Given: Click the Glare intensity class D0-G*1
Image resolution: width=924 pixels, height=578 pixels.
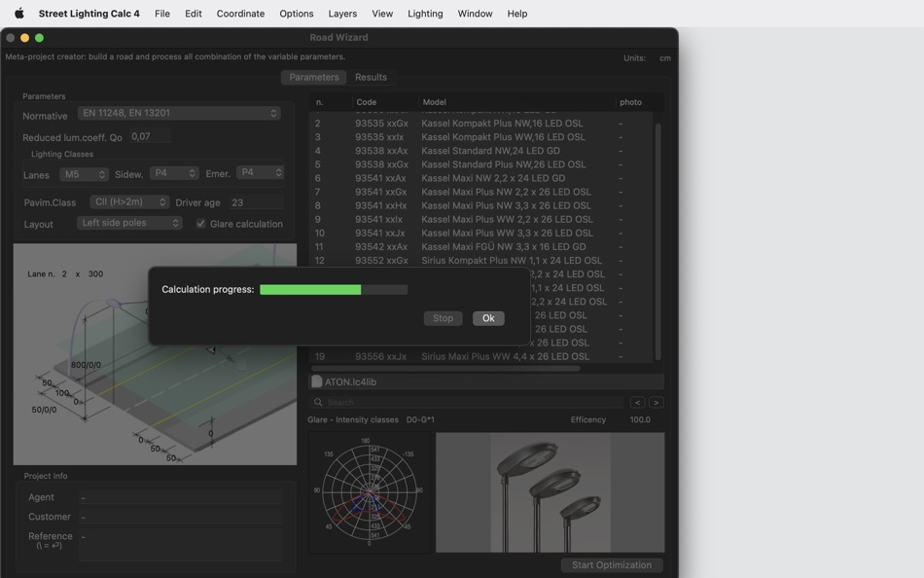Looking at the screenshot, I should pyautogui.click(x=420, y=420).
